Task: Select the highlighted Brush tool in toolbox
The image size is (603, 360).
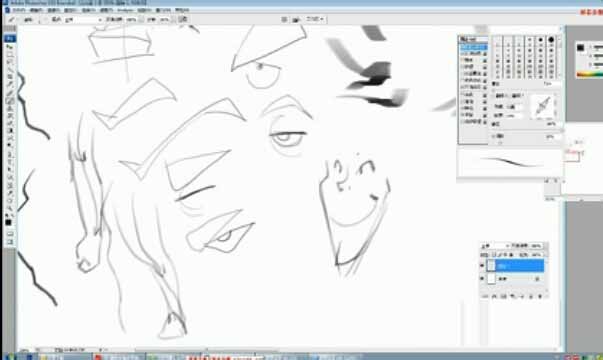Action: tap(10, 101)
